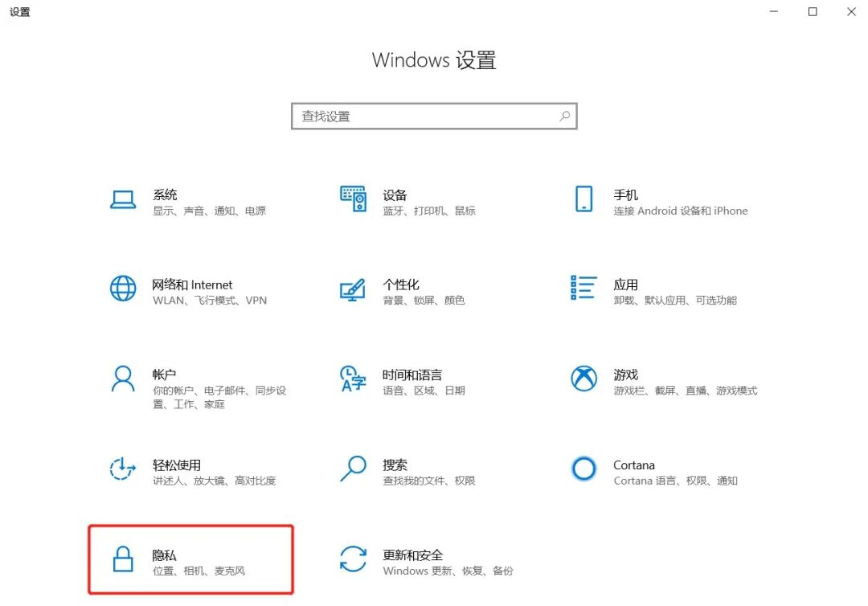Click the dashed clock icon for 轻松使用
This screenshot has height=606, width=868.
[122, 469]
